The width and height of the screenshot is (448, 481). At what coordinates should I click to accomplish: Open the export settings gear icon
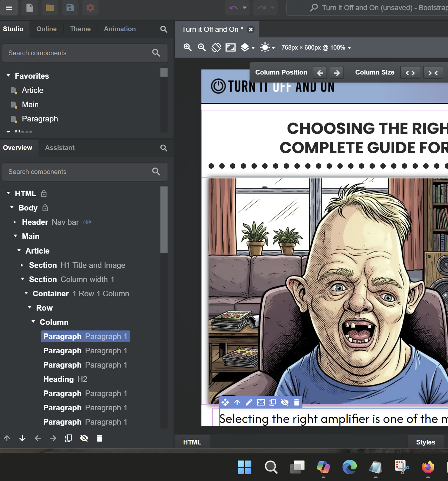click(90, 8)
